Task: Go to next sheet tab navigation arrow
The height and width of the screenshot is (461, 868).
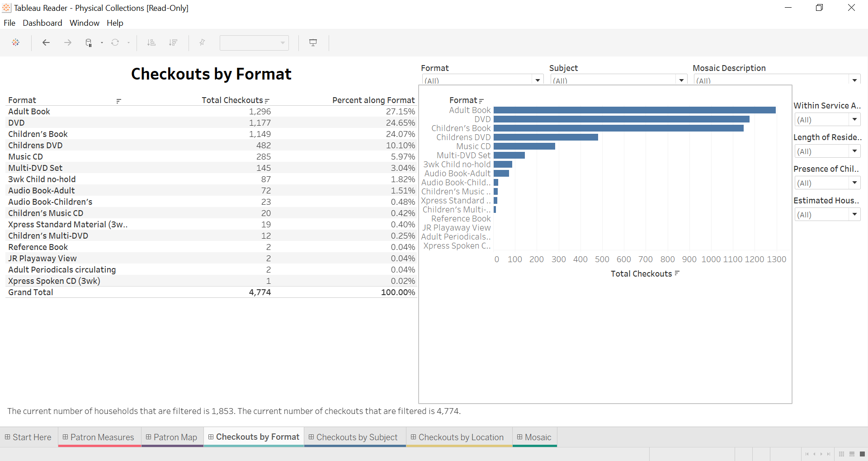Action: (x=821, y=454)
